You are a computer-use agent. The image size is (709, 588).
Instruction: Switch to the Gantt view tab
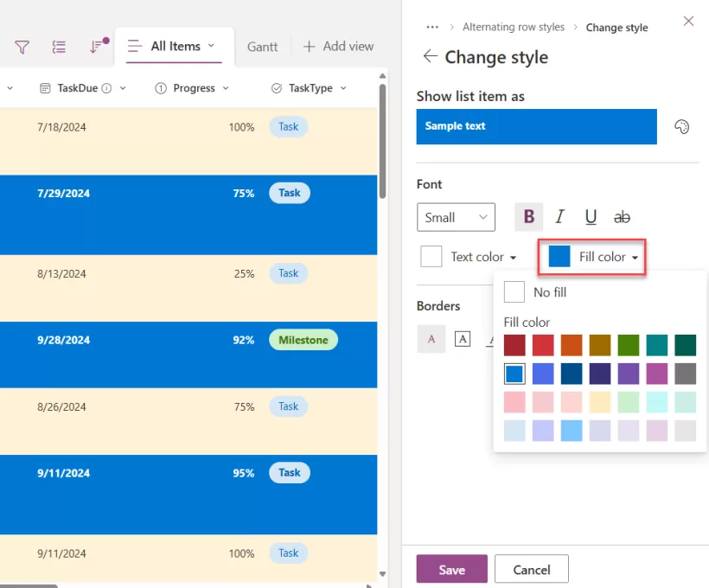tap(263, 47)
